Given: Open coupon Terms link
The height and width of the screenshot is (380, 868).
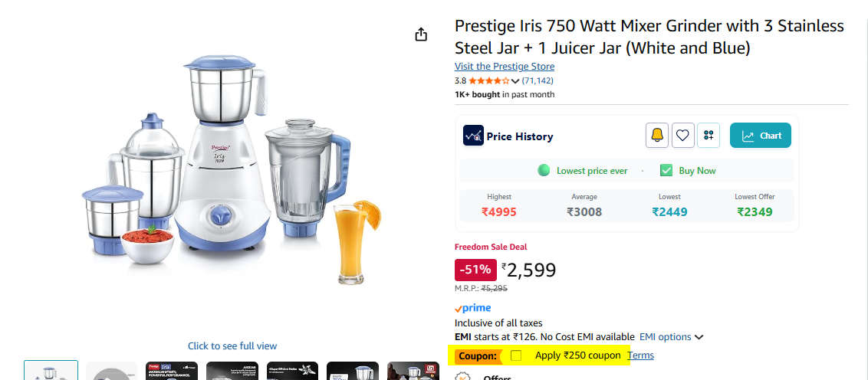Looking at the screenshot, I should click(640, 355).
